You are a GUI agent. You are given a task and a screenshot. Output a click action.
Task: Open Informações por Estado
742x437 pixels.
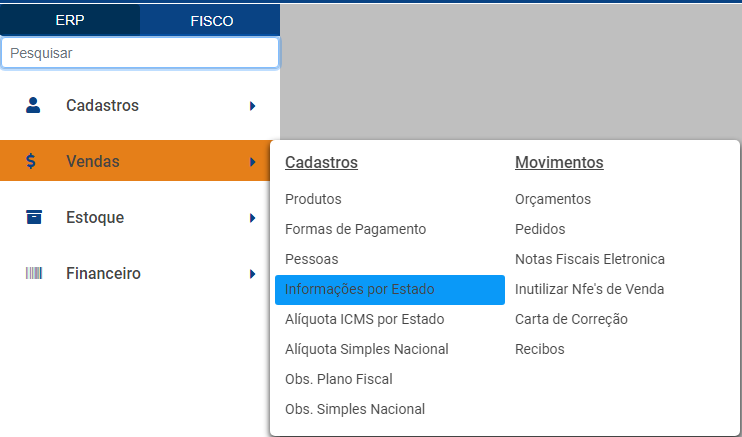click(x=359, y=289)
